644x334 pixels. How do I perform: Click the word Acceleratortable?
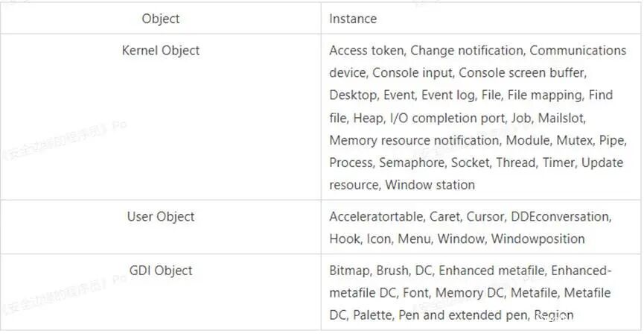[x=376, y=217]
